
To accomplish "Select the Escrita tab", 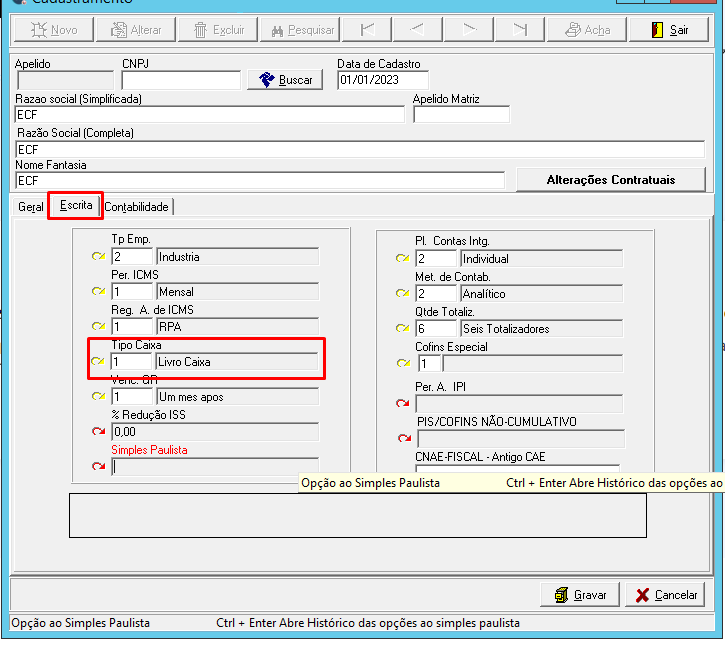I will coord(76,205).
